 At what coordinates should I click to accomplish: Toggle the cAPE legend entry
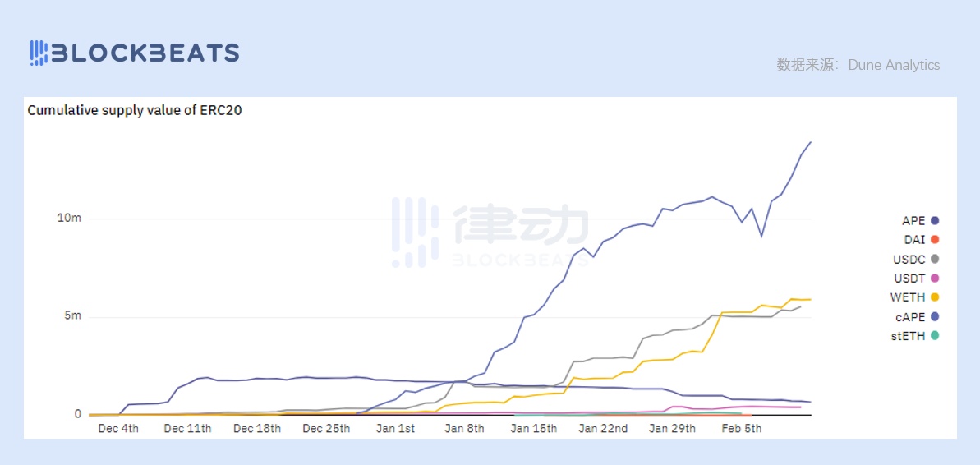(x=918, y=316)
